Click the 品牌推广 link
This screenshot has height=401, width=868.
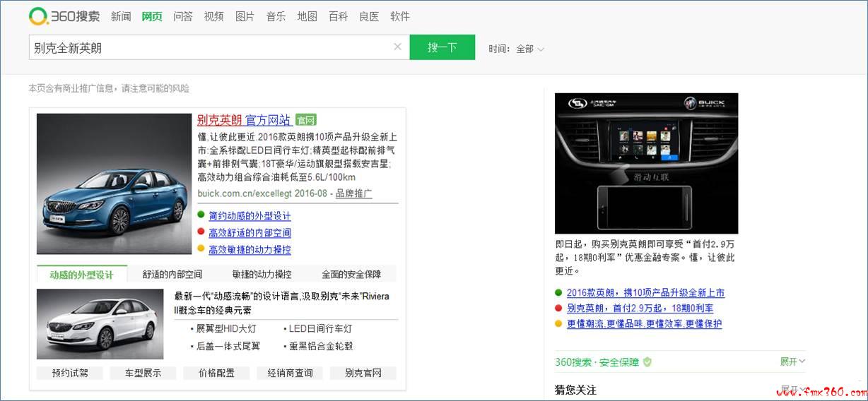click(x=354, y=193)
